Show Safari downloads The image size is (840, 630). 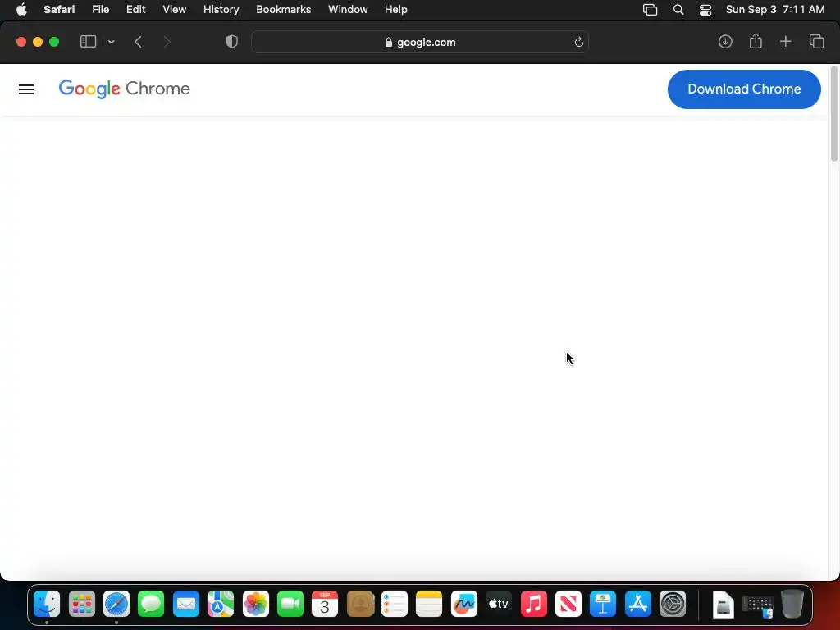(x=725, y=42)
